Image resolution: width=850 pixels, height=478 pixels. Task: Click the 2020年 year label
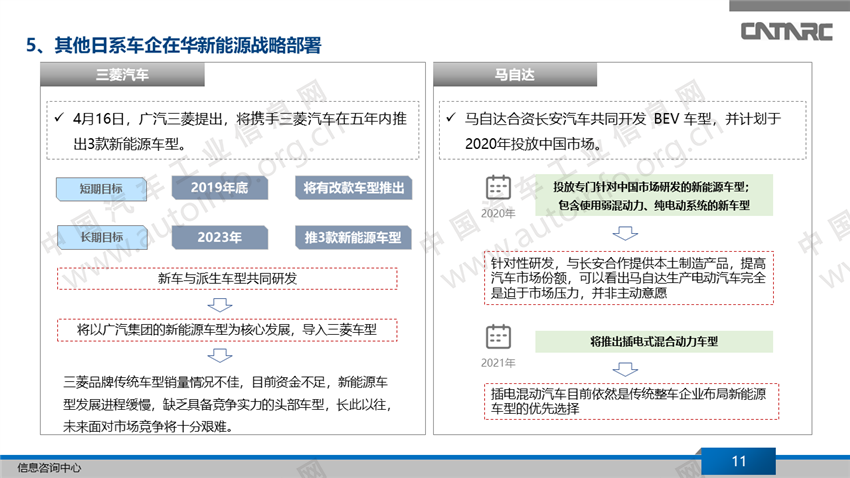click(498, 214)
